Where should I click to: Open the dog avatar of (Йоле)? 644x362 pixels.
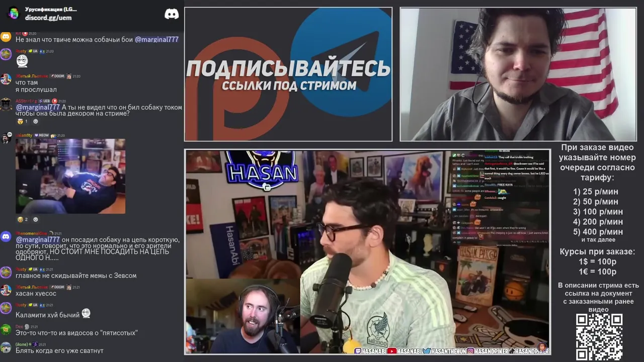6,347
